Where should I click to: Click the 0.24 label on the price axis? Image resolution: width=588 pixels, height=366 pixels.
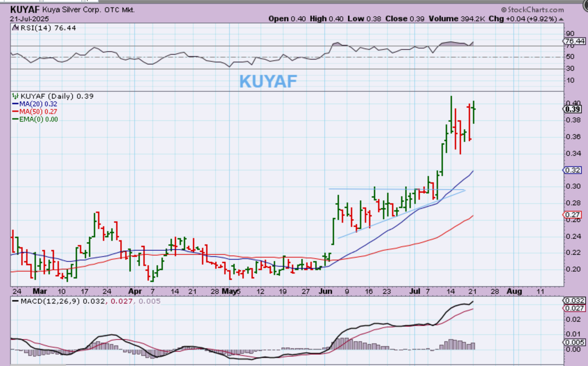click(x=573, y=236)
